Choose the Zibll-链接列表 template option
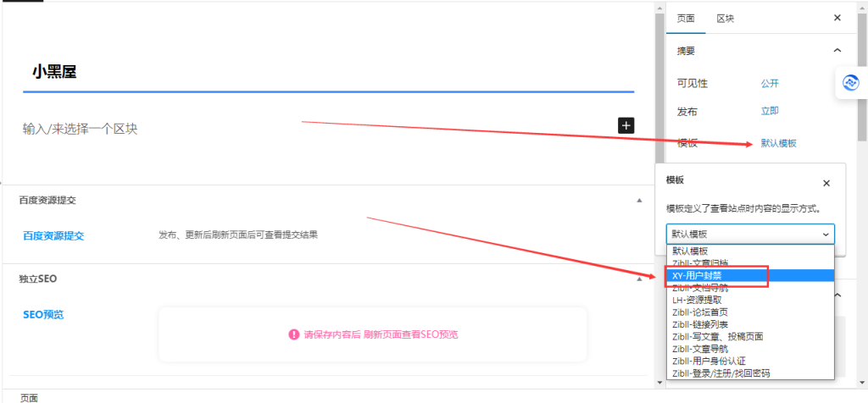Screen dimensions: 868x403 click(x=750, y=324)
